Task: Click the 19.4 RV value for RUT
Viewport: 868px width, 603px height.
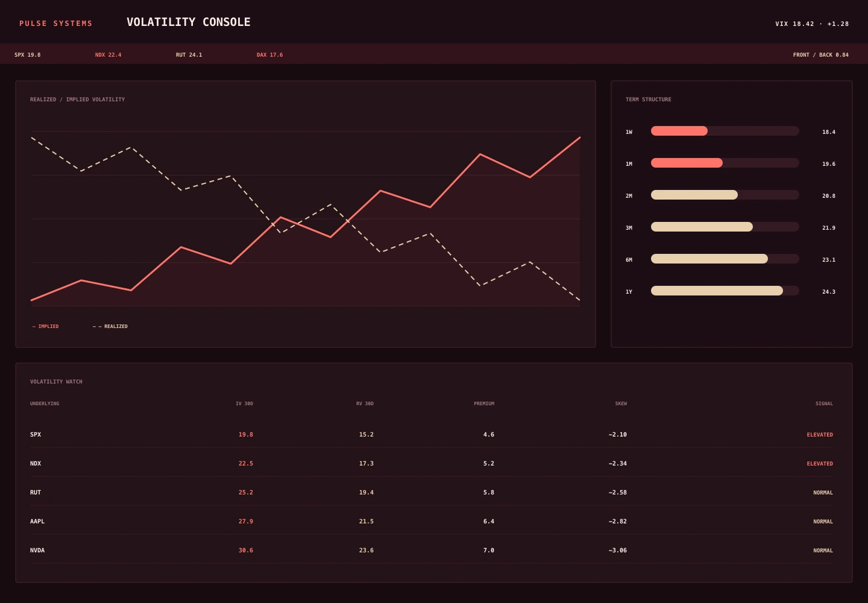Action: coord(366,493)
